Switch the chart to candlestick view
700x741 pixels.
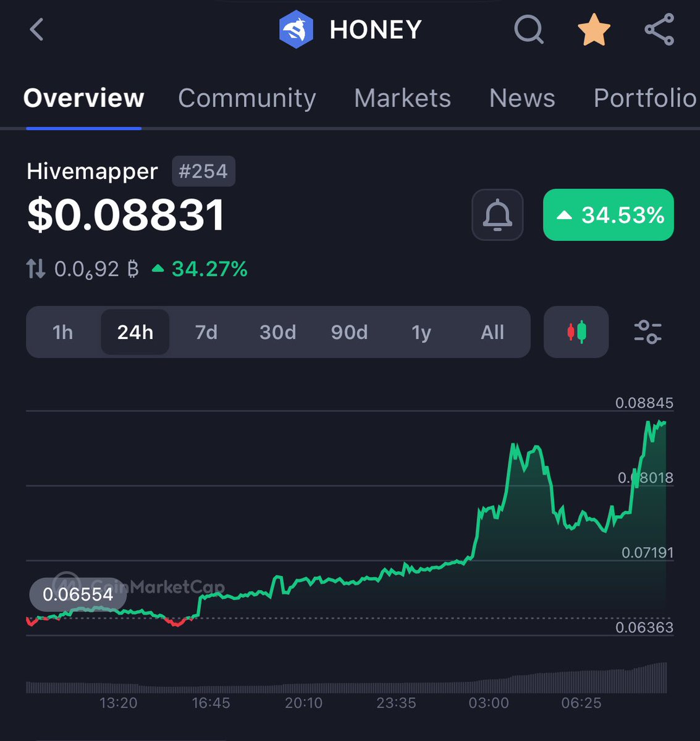click(575, 332)
